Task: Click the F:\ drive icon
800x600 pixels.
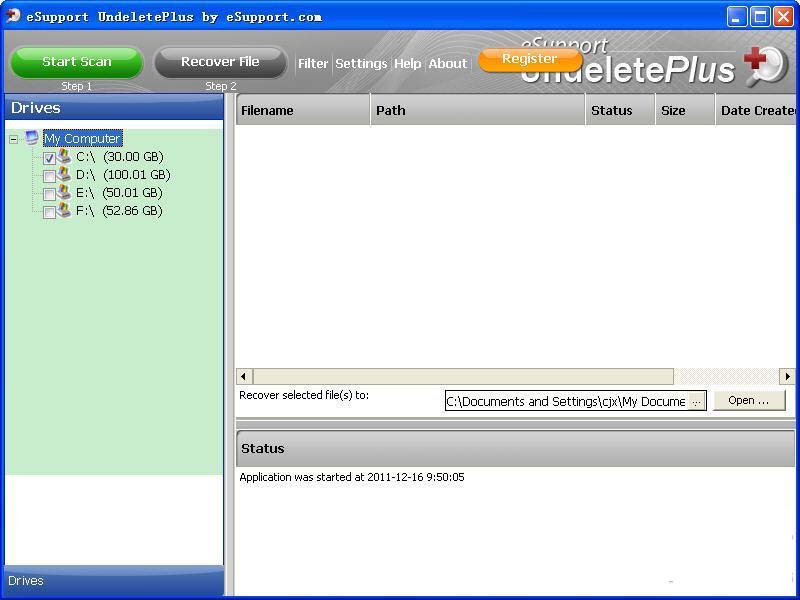Action: tap(64, 210)
